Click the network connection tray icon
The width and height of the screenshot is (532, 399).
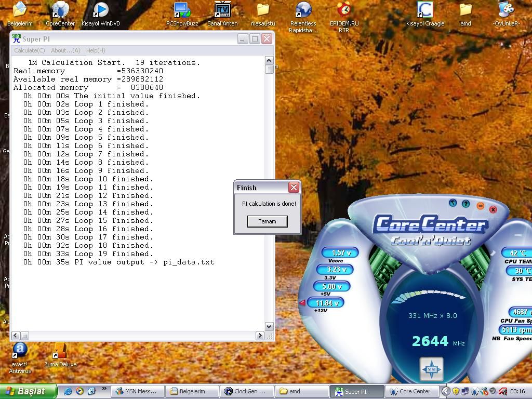(x=465, y=392)
